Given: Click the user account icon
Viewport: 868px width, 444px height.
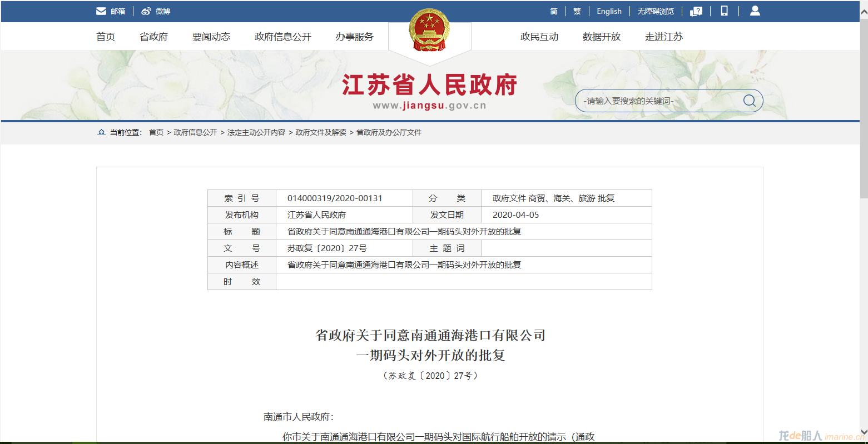Looking at the screenshot, I should pyautogui.click(x=755, y=11).
